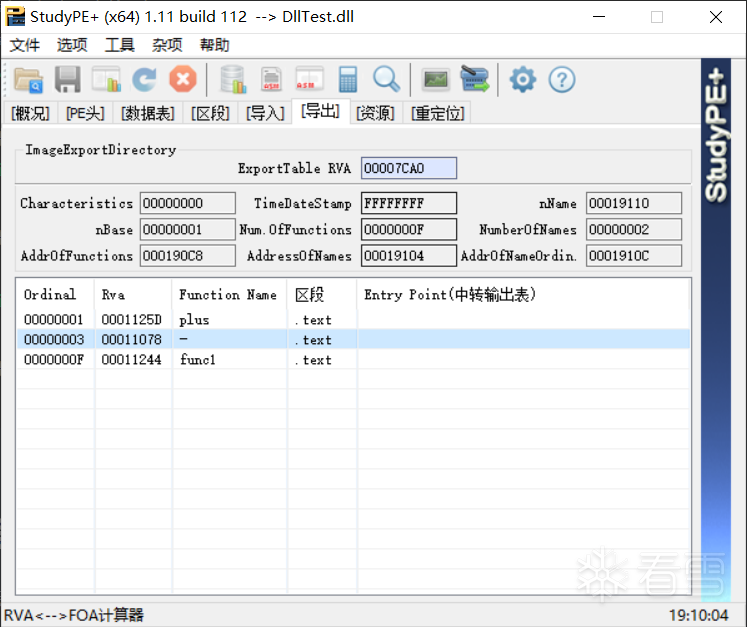Open the 文件 menu

tap(25, 45)
